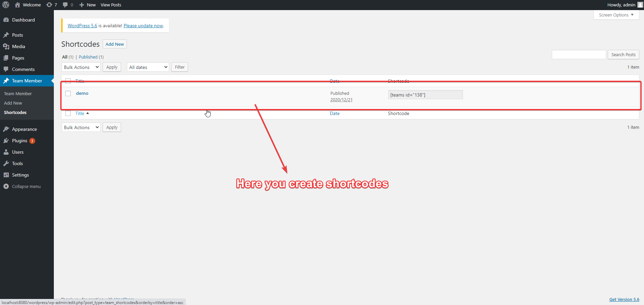Click View Posts in admin bar
This screenshot has height=305, width=644.
pyautogui.click(x=111, y=5)
